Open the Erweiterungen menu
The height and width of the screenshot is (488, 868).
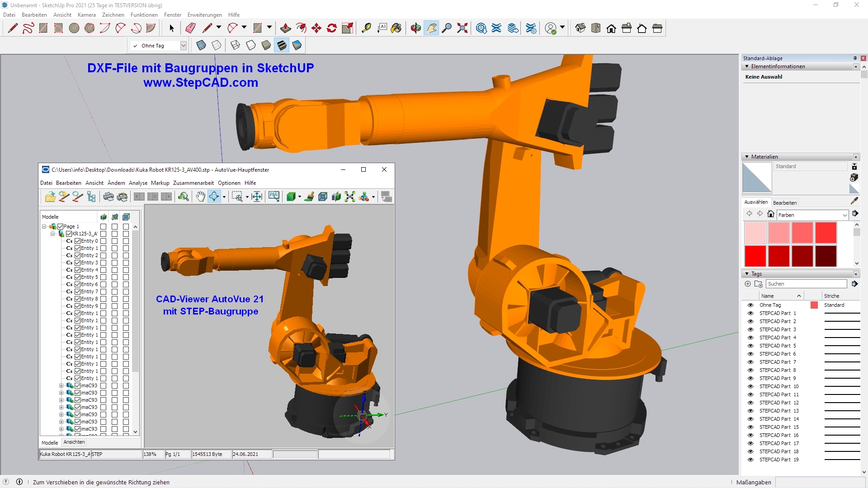204,14
